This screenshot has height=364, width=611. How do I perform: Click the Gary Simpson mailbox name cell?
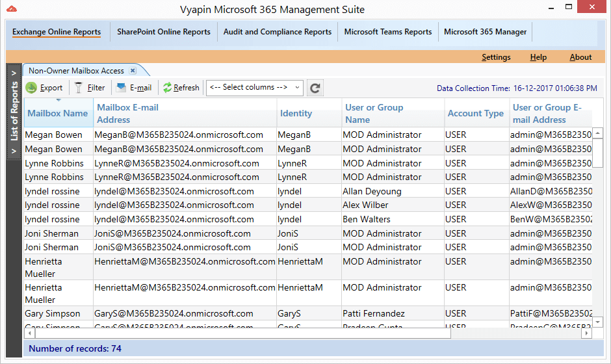click(x=58, y=313)
